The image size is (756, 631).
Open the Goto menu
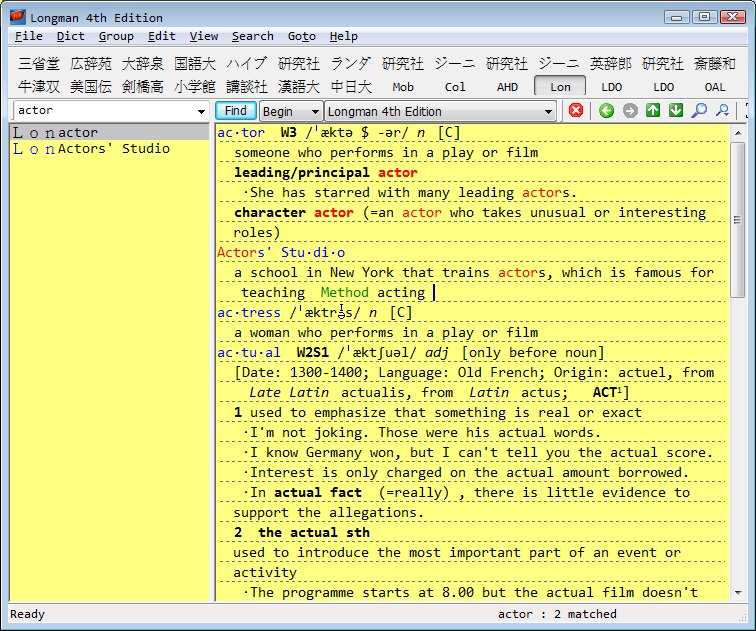coord(302,36)
